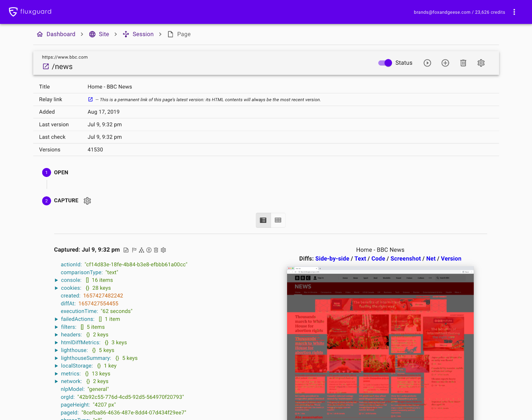Delete the page with the header trash icon
Image resolution: width=532 pixels, height=420 pixels.
[463, 63]
